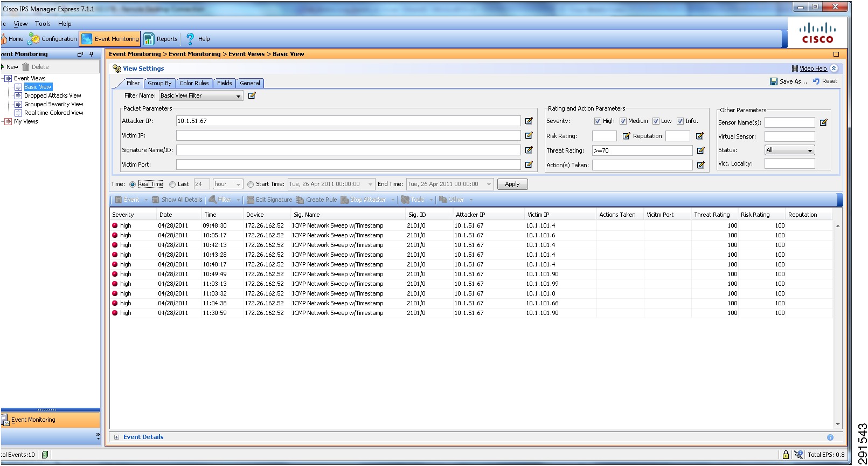The width and height of the screenshot is (868, 466).
Task: Select the Start Time radio button
Action: 251,184
